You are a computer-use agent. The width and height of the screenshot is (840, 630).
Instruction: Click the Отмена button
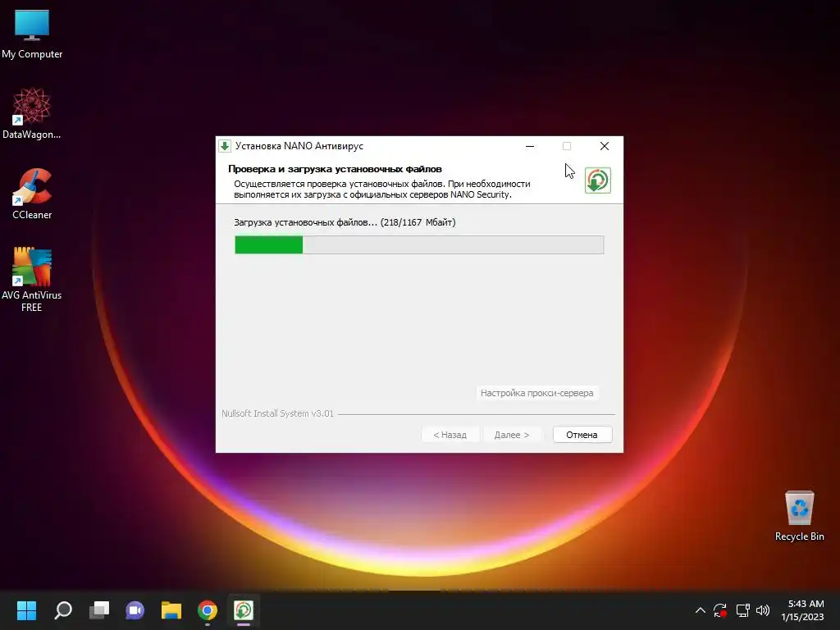coord(582,435)
